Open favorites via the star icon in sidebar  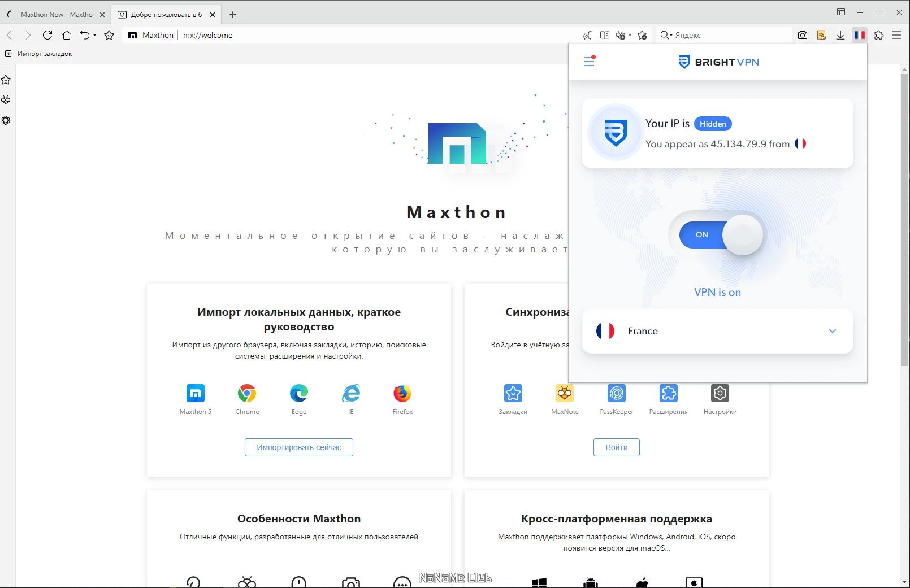(6, 80)
